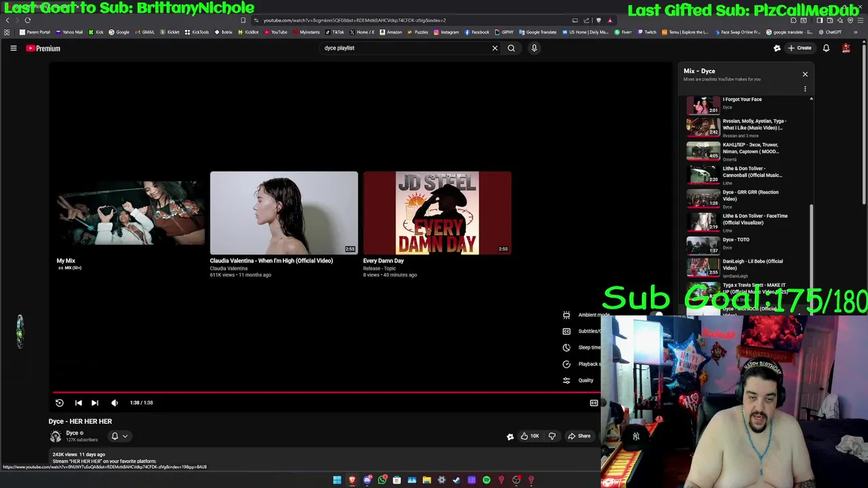The width and height of the screenshot is (868, 488).
Task: Reload the page with the browser refresh button
Action: (x=28, y=20)
